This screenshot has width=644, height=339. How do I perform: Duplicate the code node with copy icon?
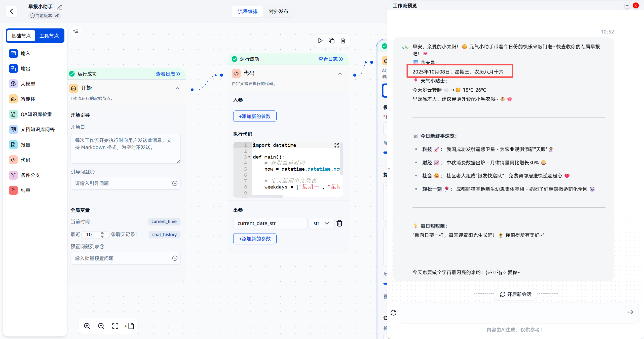click(331, 41)
